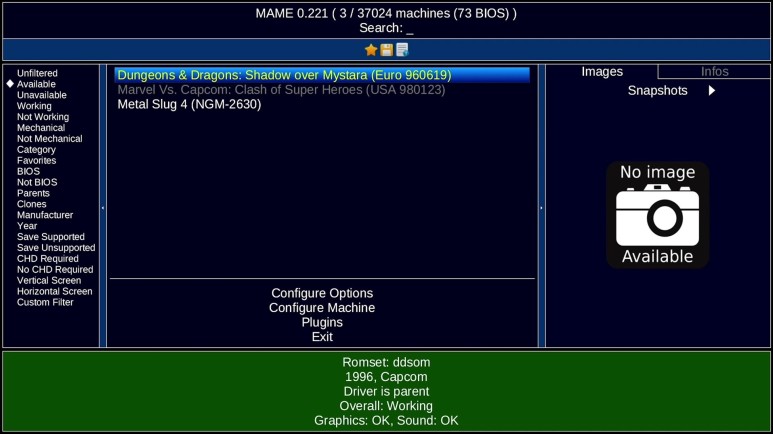Switch to the Infos tab
Viewport: 773px width, 434px height.
tap(714, 72)
